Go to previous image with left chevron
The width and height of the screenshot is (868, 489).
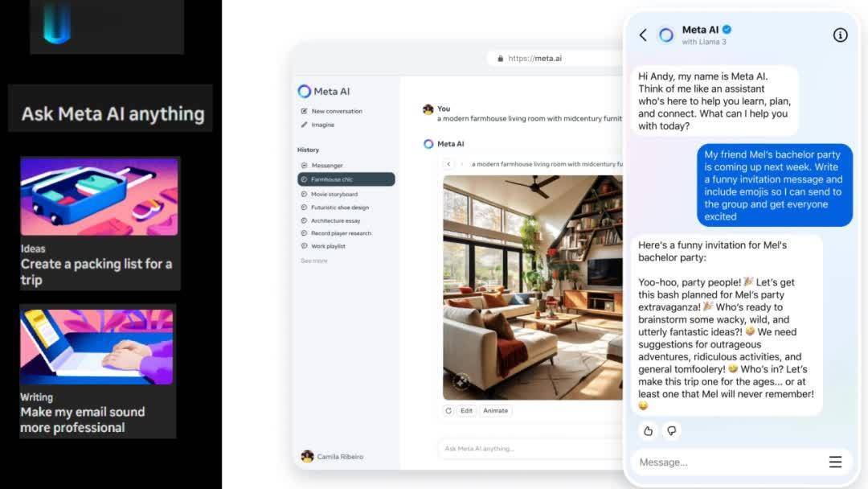coord(448,164)
